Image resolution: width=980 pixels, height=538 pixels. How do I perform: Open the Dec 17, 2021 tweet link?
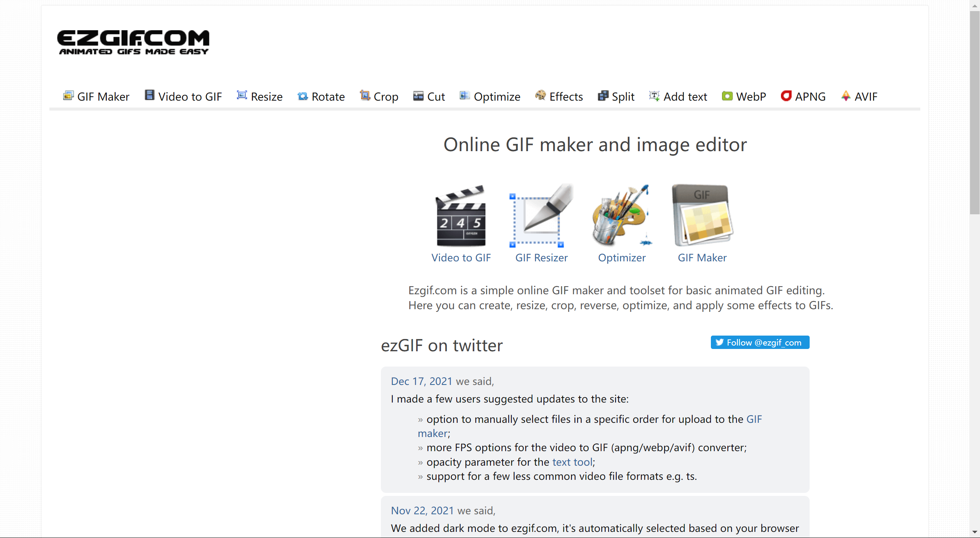pyautogui.click(x=421, y=381)
